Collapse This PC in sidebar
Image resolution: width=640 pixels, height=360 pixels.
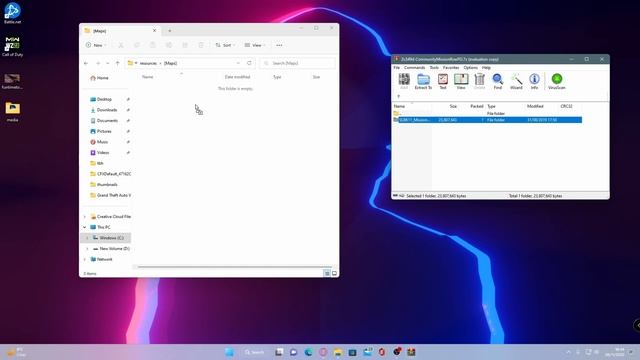coord(85,227)
